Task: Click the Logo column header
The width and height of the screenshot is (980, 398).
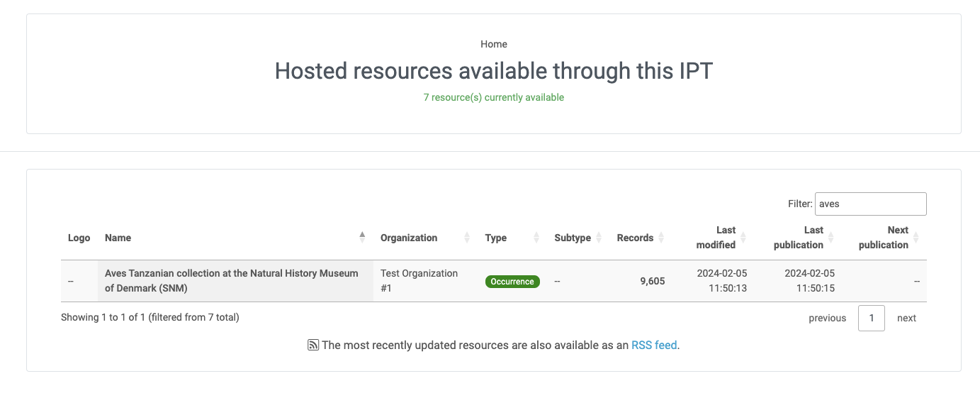Action: (x=79, y=238)
